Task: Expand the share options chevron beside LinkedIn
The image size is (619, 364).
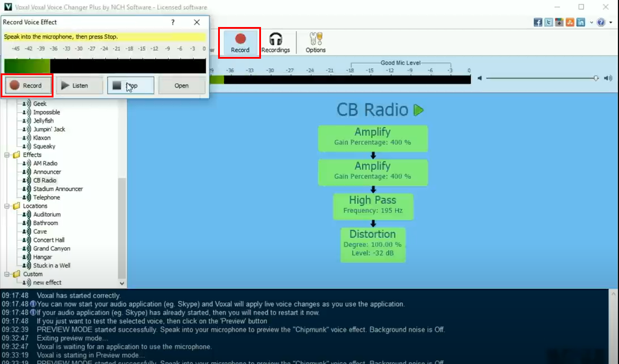Action: [591, 22]
